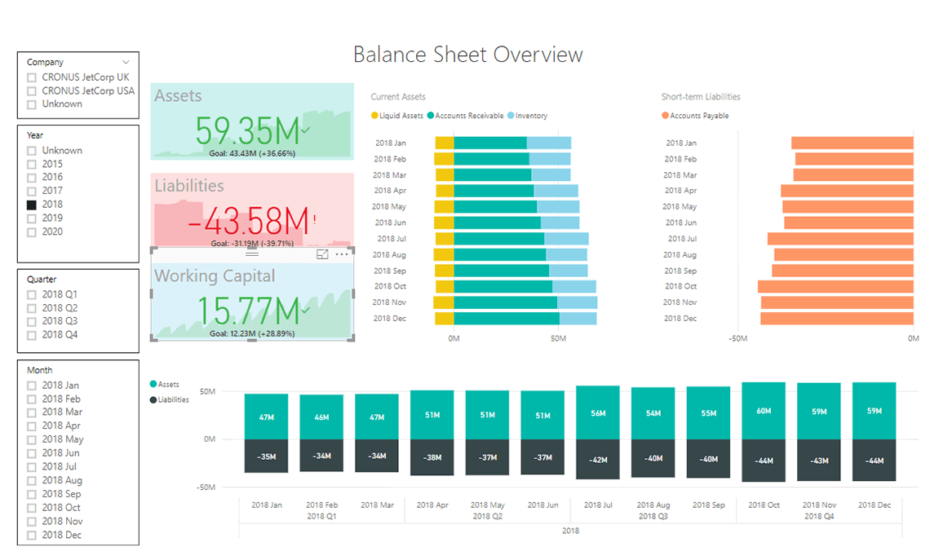The image size is (930, 560).
Task: Check the 2018 Q2 quarter checkbox
Action: tap(32, 309)
